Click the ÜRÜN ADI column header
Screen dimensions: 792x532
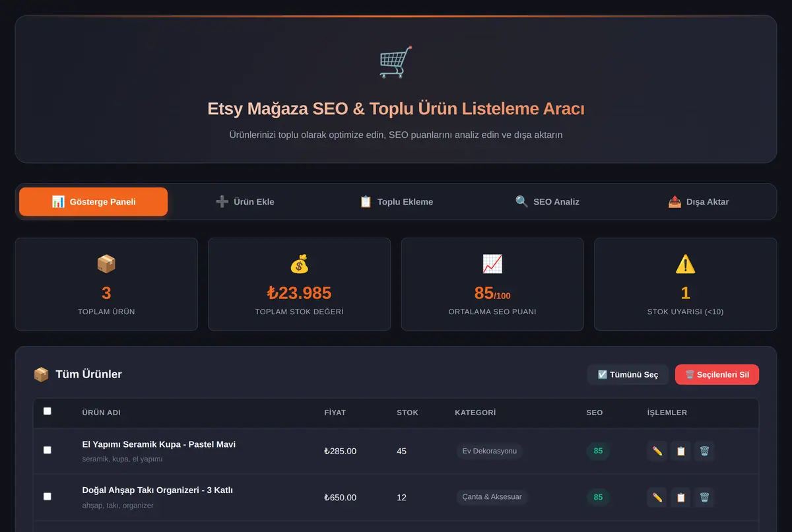pos(101,413)
